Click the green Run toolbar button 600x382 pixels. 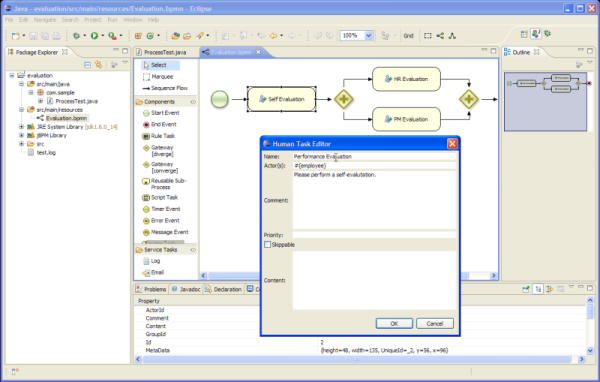(x=94, y=36)
